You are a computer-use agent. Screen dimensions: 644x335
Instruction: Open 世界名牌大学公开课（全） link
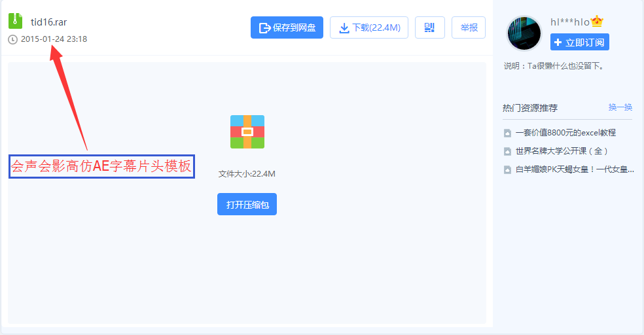pos(562,151)
